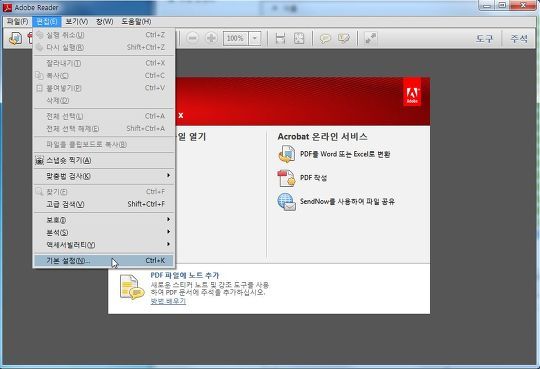Click 삭제(D) menu entry
This screenshot has height=369, width=540.
click(104, 101)
